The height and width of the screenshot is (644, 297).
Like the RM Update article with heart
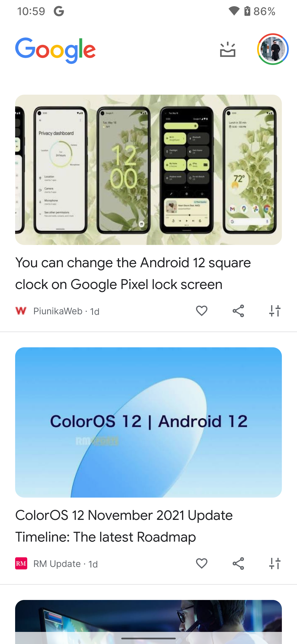point(202,563)
